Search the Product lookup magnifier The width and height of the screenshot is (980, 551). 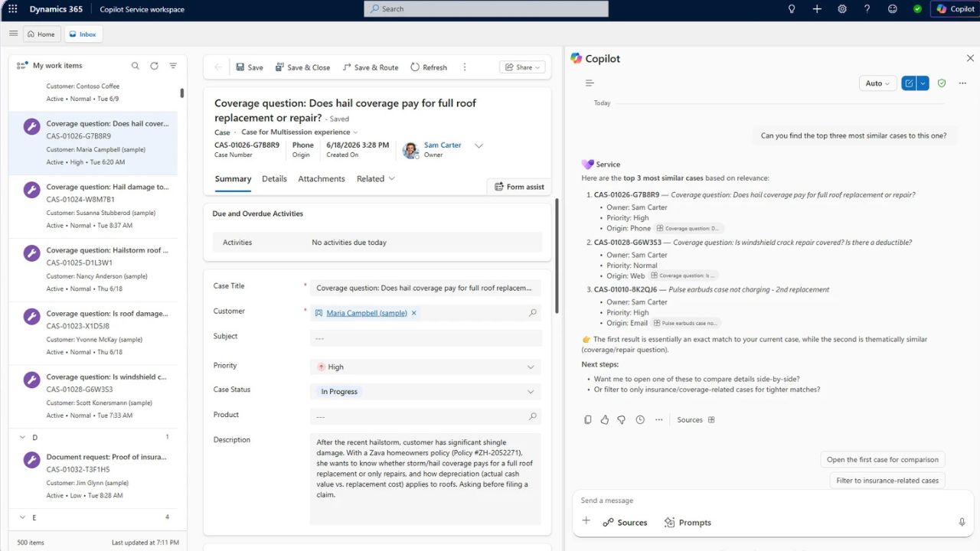533,417
